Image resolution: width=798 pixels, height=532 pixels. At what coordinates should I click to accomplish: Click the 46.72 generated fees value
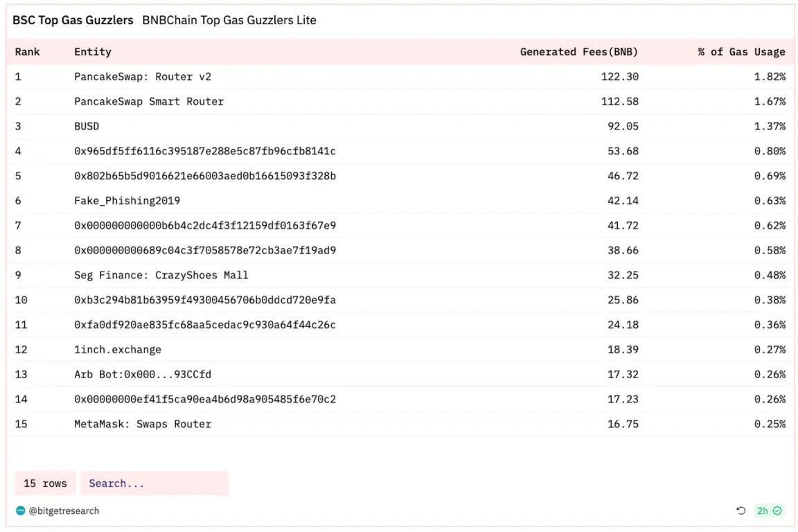[x=623, y=176]
